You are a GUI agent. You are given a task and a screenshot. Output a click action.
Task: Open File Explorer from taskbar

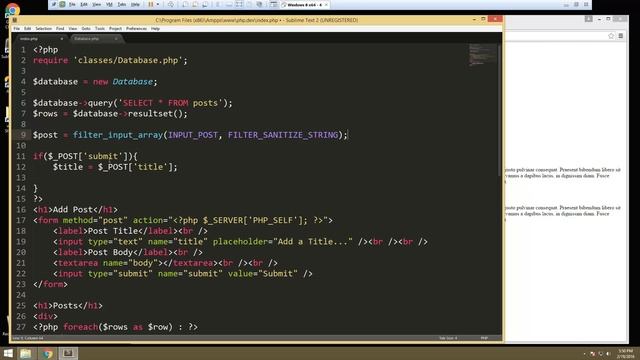(26, 353)
